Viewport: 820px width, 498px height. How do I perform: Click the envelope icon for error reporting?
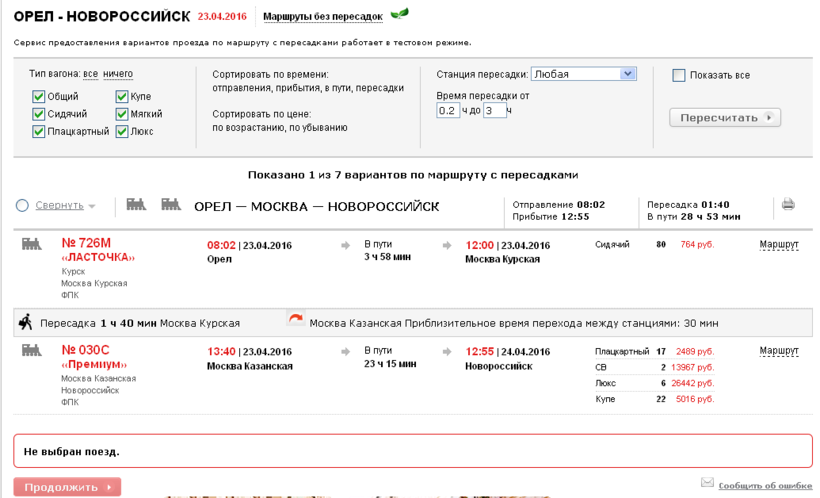point(707,483)
